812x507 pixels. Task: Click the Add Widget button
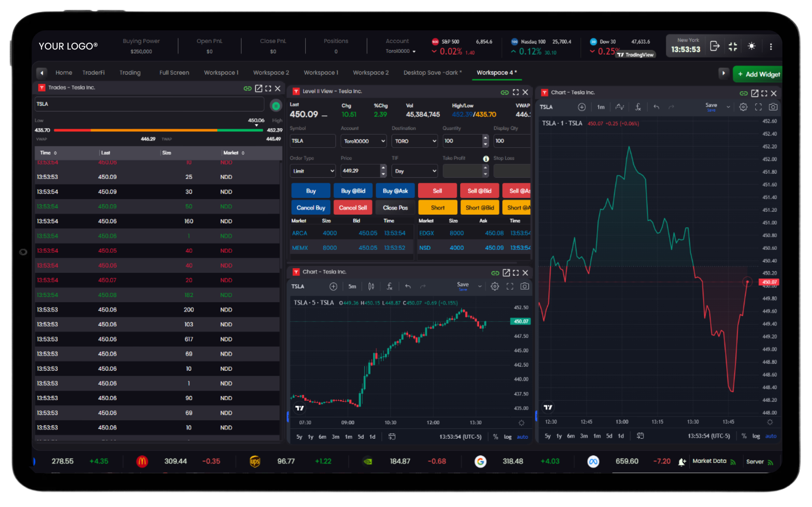pos(758,74)
